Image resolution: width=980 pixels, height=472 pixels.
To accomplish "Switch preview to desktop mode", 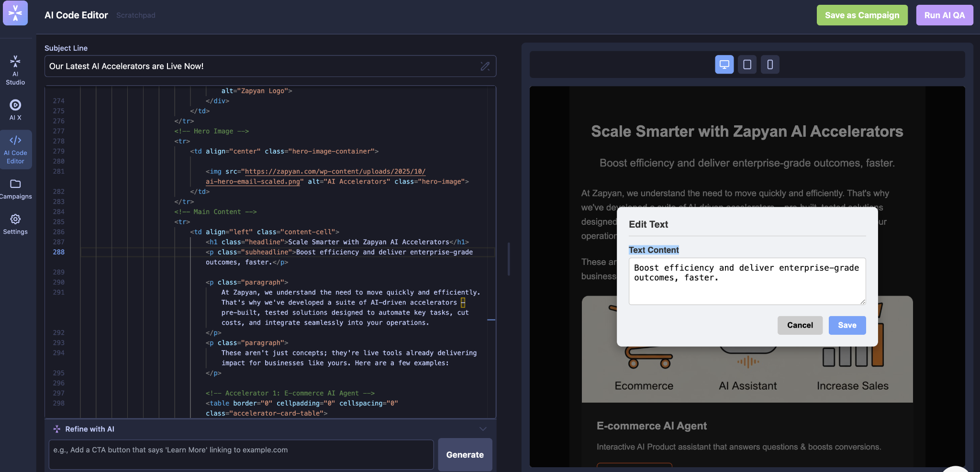I will 724,64.
